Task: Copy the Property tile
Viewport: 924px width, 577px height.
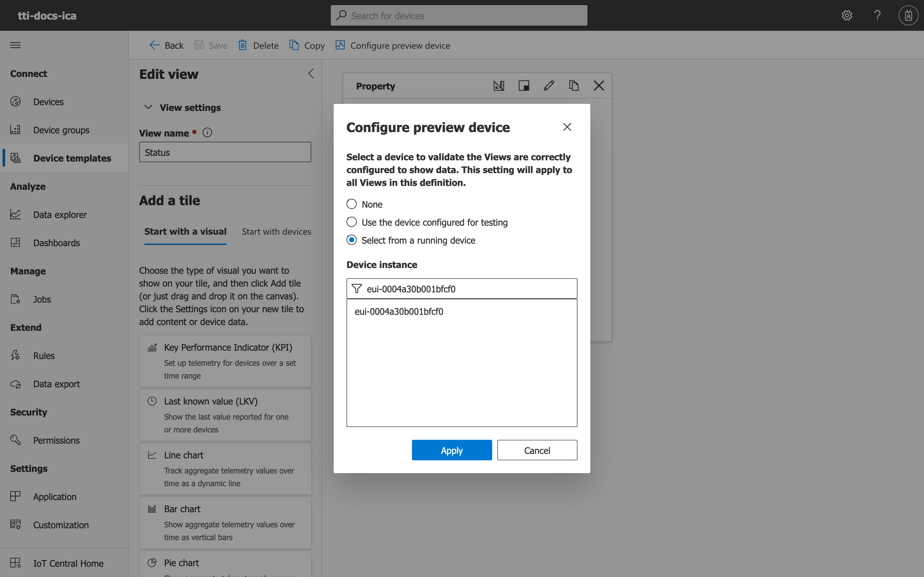Action: pos(574,86)
